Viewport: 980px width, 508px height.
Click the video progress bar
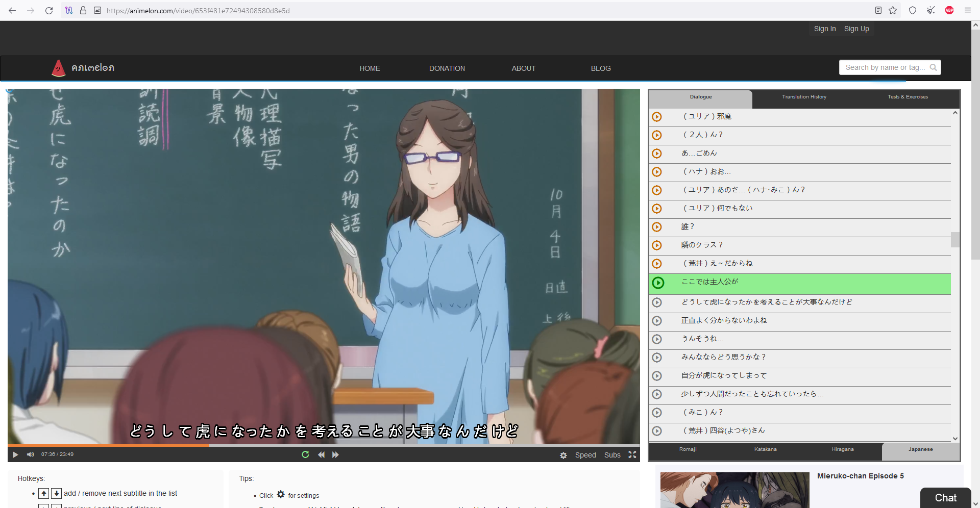(324, 445)
